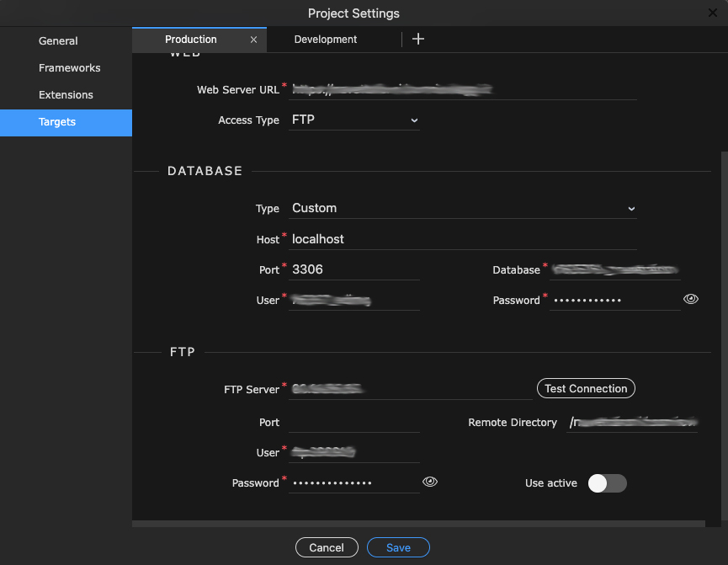Image resolution: width=728 pixels, height=565 pixels.
Task: Show the database password with eye icon
Action: 690,299
